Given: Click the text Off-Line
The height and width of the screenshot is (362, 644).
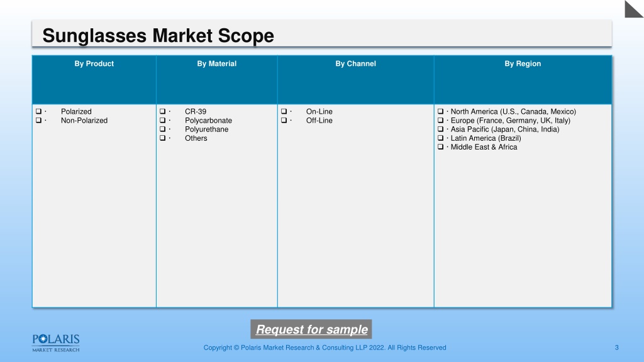Looking at the screenshot, I should (x=319, y=120).
